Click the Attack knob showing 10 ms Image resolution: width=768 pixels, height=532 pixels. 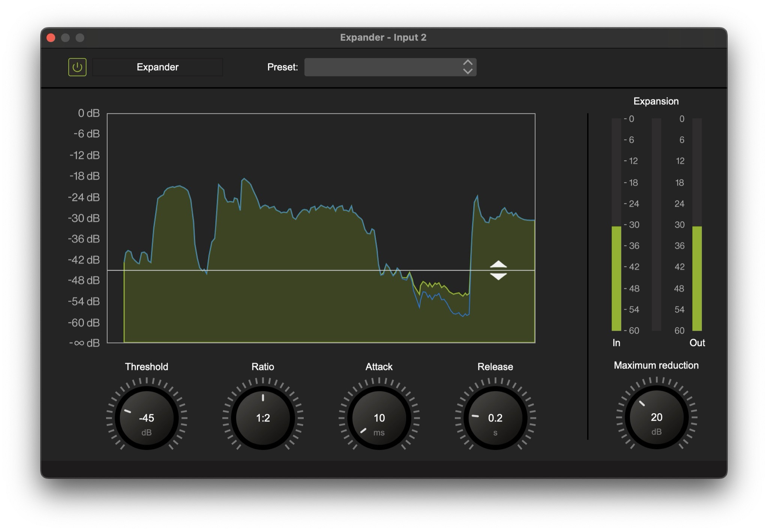(x=379, y=418)
